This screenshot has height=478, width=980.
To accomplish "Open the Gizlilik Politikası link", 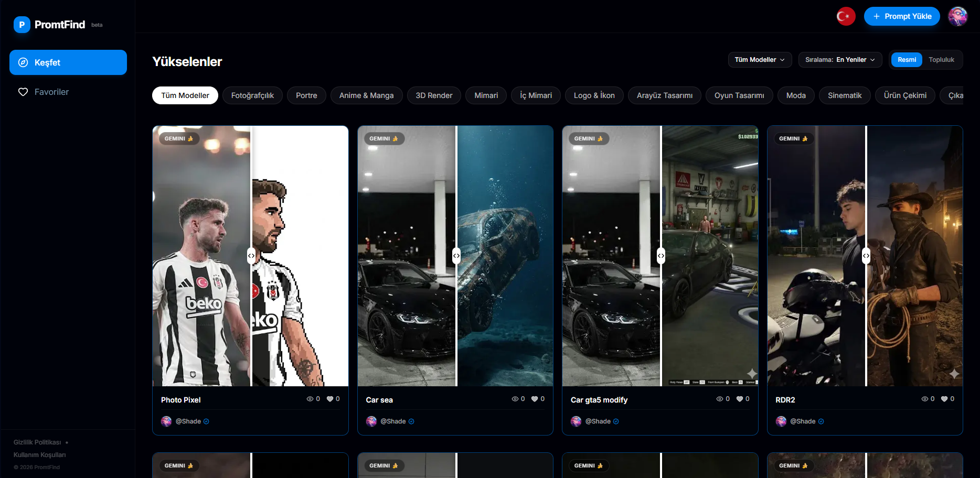I will 37,442.
